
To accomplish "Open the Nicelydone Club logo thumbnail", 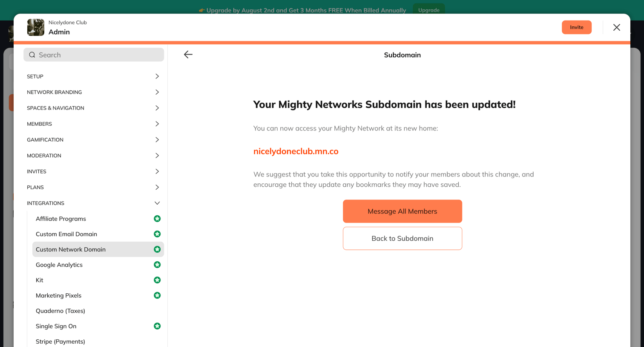I will tap(36, 27).
